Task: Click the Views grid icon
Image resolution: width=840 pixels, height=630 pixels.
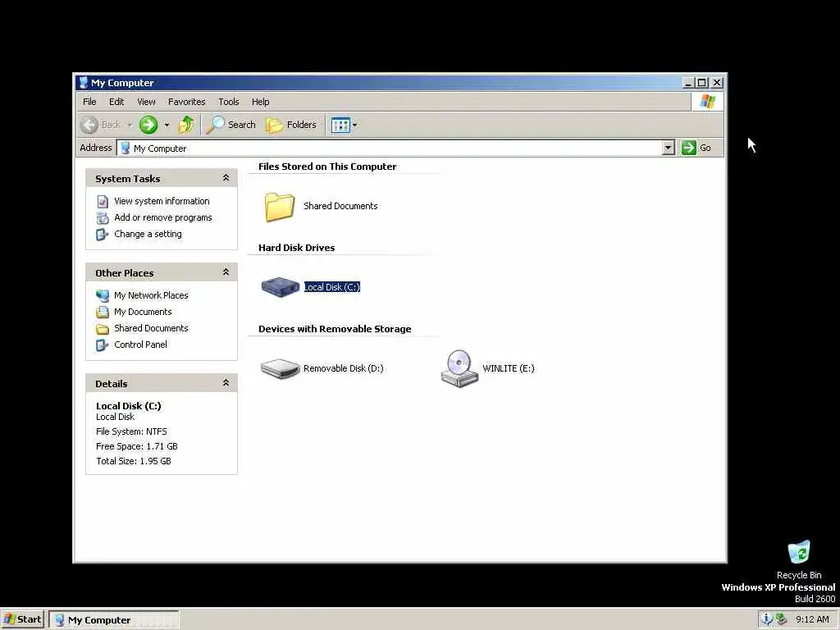Action: coord(340,126)
